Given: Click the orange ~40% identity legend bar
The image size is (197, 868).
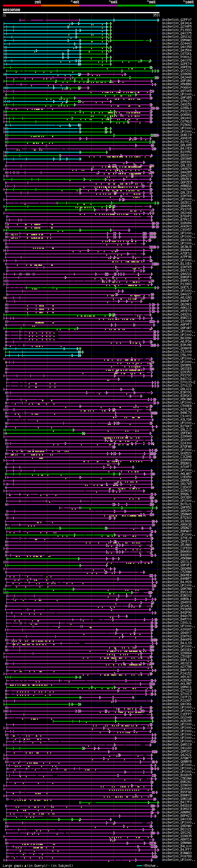Looking at the screenshot, I should point(60,6).
